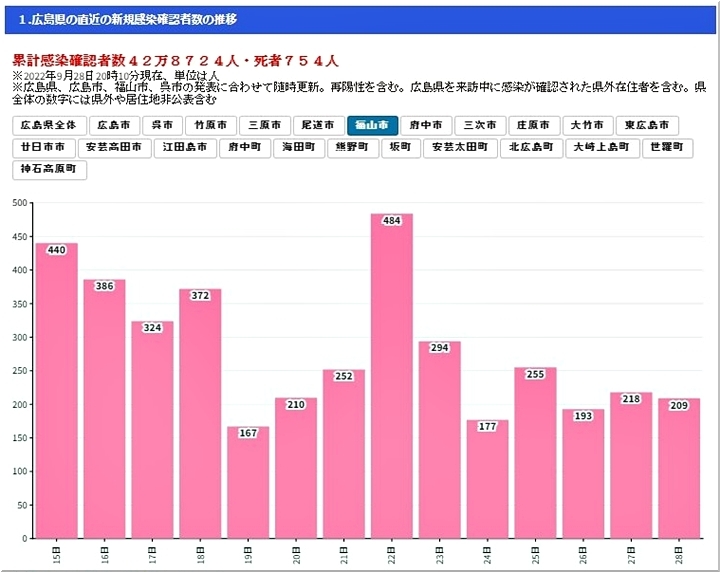
Task: Click the 尾道市 city button
Action: point(319,126)
